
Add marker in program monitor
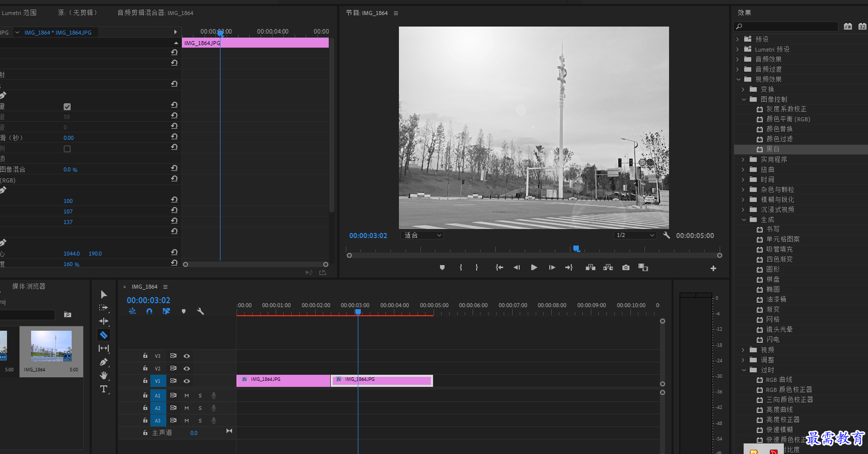(x=442, y=268)
